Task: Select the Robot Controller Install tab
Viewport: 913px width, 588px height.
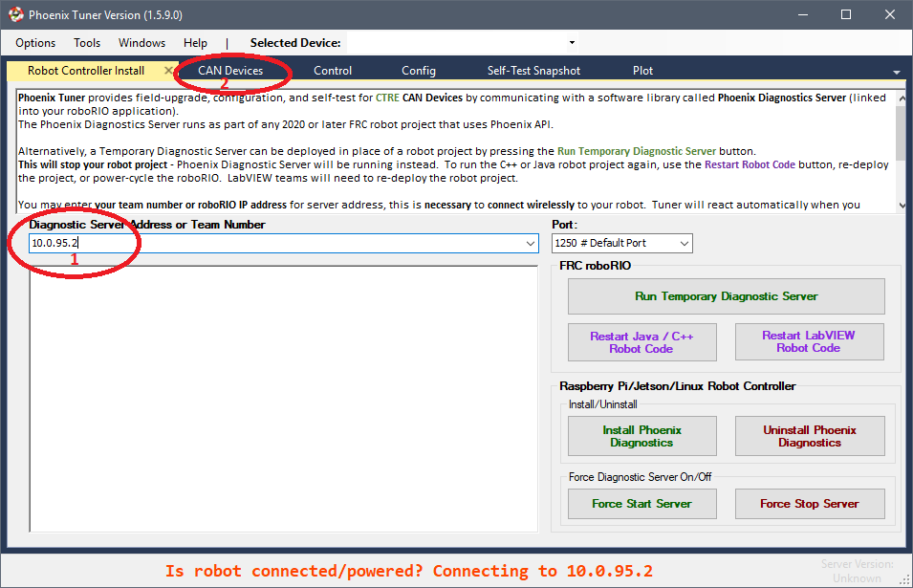Action: tap(86, 71)
